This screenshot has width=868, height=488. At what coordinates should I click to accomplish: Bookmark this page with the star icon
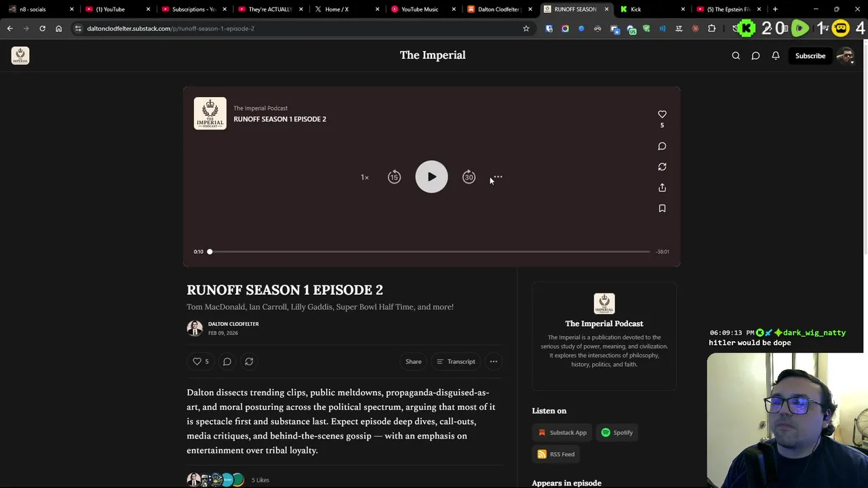[x=526, y=28]
